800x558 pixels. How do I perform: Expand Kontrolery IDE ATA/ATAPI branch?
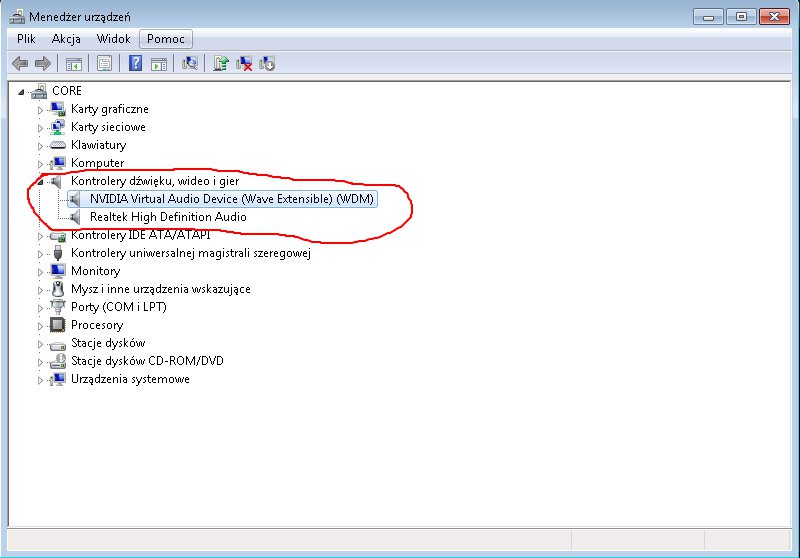(x=40, y=236)
